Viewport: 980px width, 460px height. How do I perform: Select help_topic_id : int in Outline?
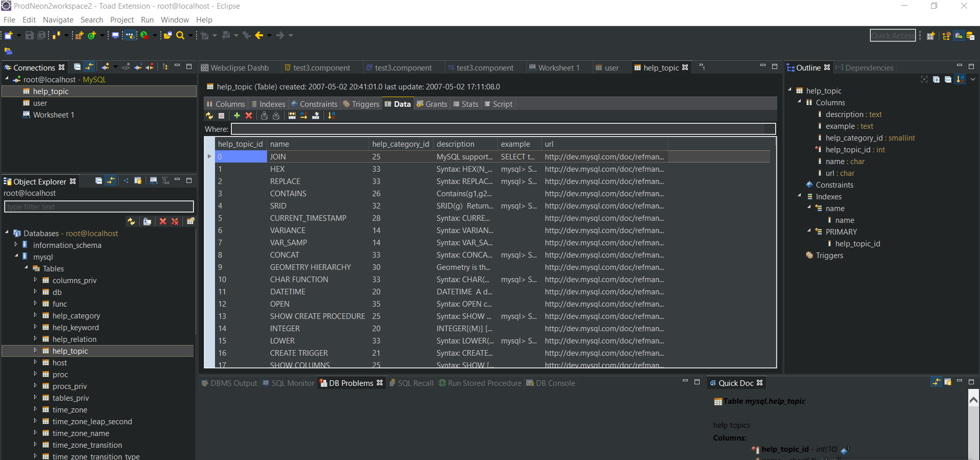(x=855, y=150)
